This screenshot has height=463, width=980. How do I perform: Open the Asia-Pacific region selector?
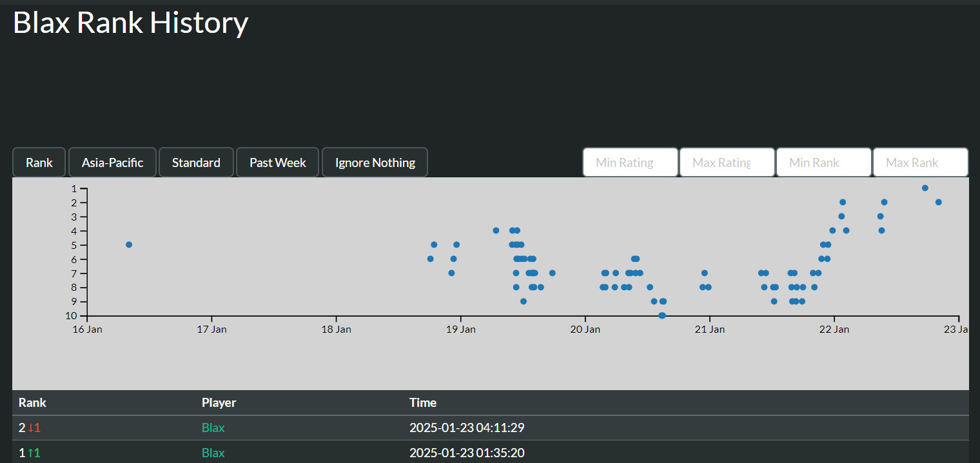click(x=112, y=163)
